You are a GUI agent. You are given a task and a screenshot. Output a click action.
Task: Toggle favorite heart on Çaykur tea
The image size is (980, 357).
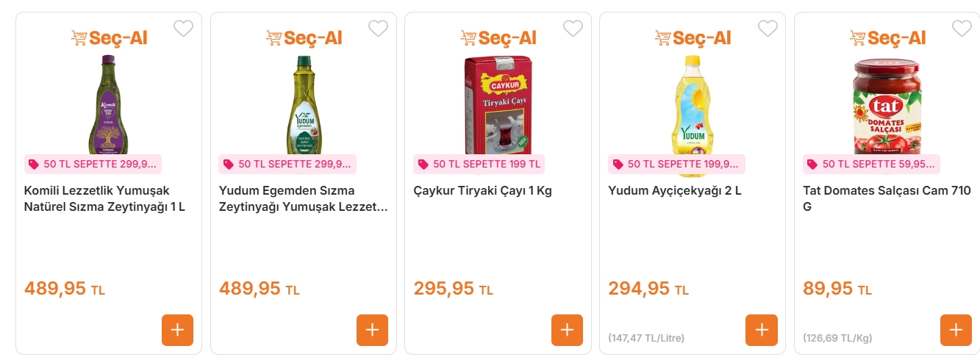click(573, 29)
